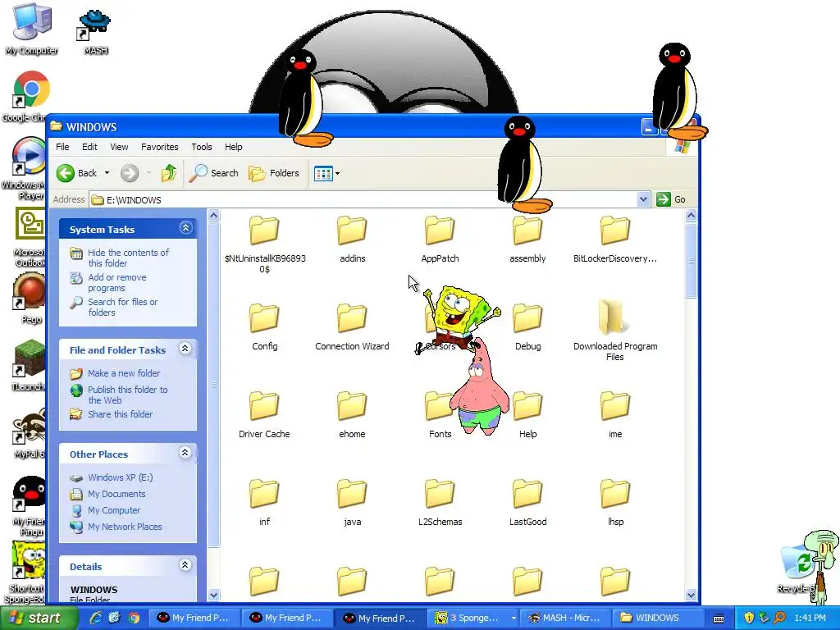Expand the address bar dropdown
Viewport: 840px width, 630px height.
point(643,199)
